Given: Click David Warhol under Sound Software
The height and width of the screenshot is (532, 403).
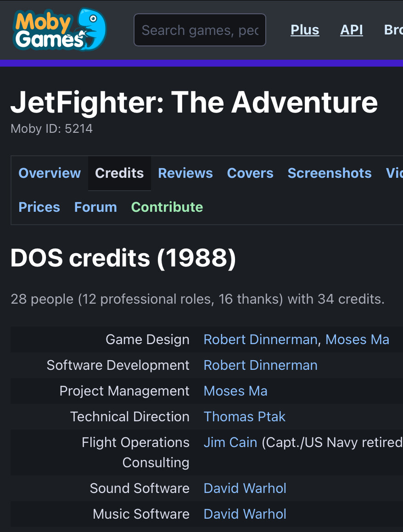Looking at the screenshot, I should click(245, 488).
